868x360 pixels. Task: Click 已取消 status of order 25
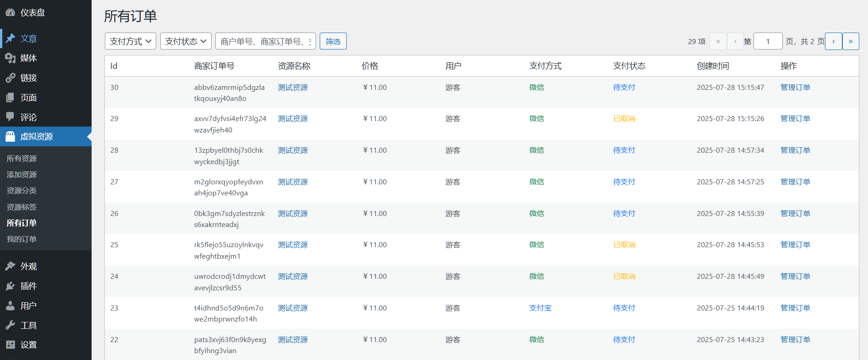pos(624,244)
